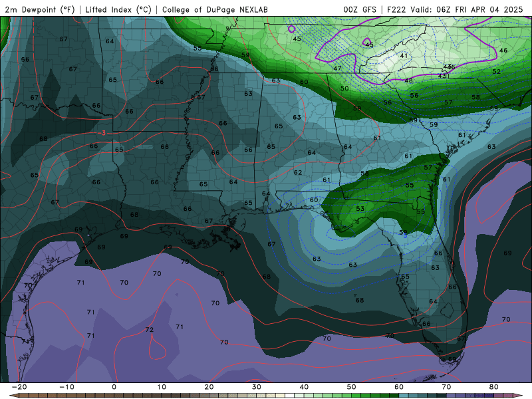Click the 48 dewpoint value on the map
This screenshot has height=399, width=532.
408,80
